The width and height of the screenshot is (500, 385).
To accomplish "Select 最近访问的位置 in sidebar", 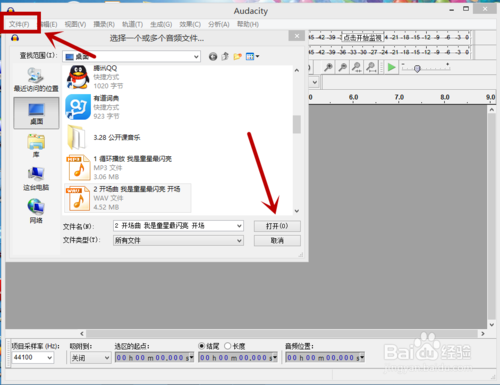I will (36, 80).
